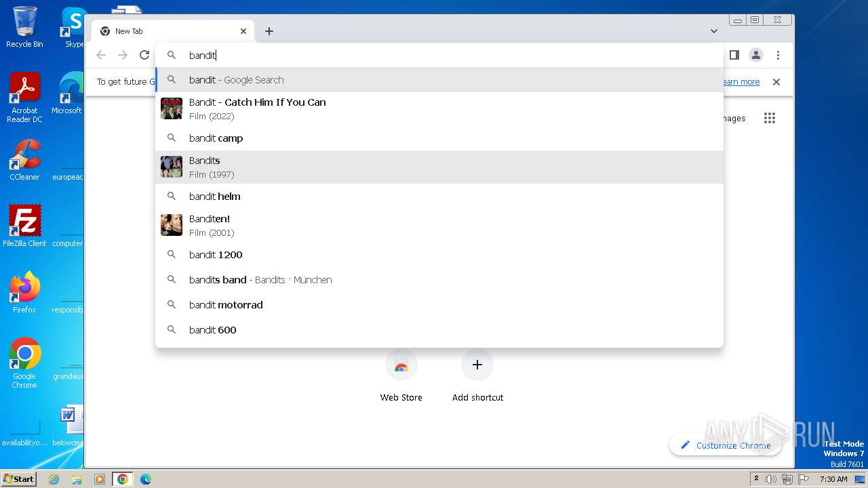Open the tab search dropdown chevron
This screenshot has height=488, width=868.
point(714,31)
